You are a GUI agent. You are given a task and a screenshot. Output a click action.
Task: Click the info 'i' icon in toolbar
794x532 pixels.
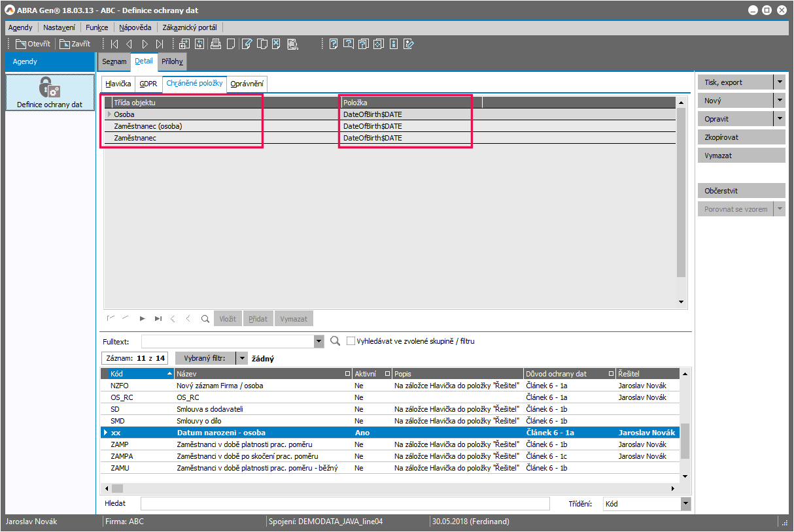(393, 44)
